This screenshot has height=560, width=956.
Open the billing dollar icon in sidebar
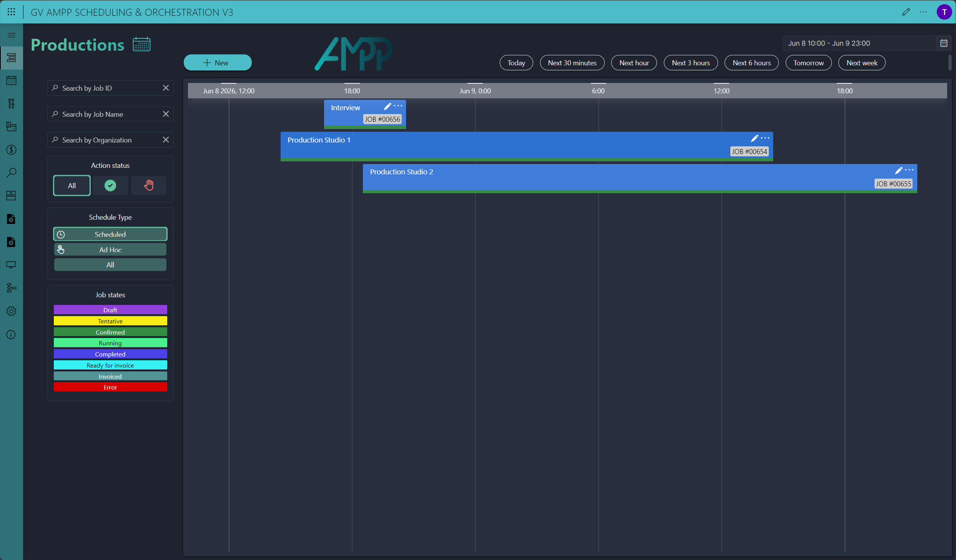tap(11, 150)
